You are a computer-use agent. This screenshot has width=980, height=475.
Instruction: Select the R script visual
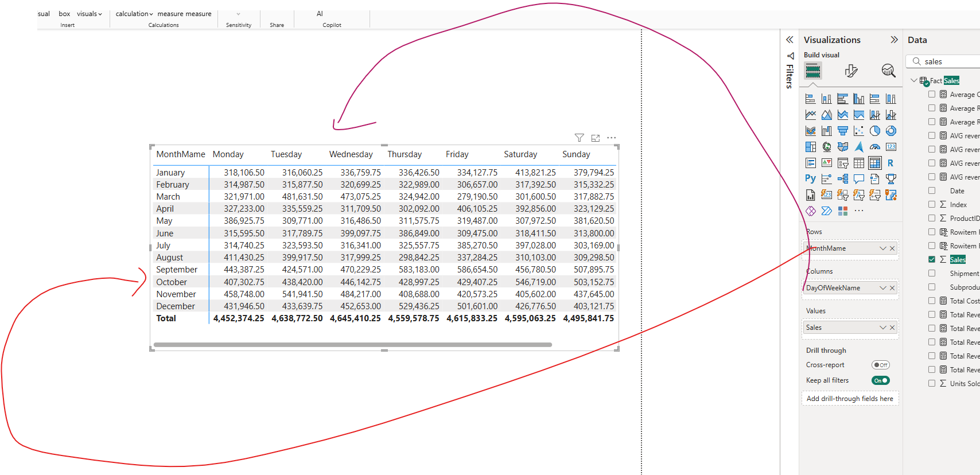click(890, 163)
